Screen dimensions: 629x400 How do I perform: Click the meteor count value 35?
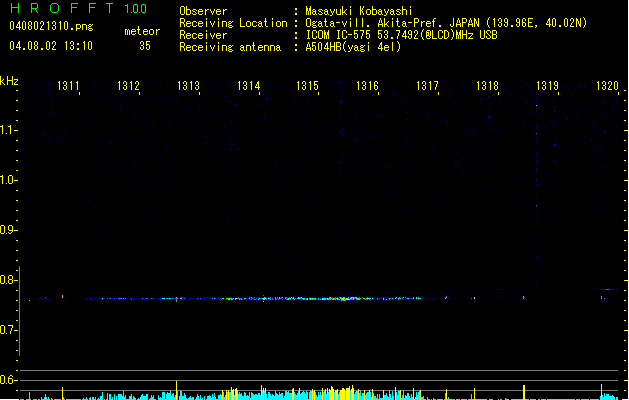pyautogui.click(x=145, y=46)
